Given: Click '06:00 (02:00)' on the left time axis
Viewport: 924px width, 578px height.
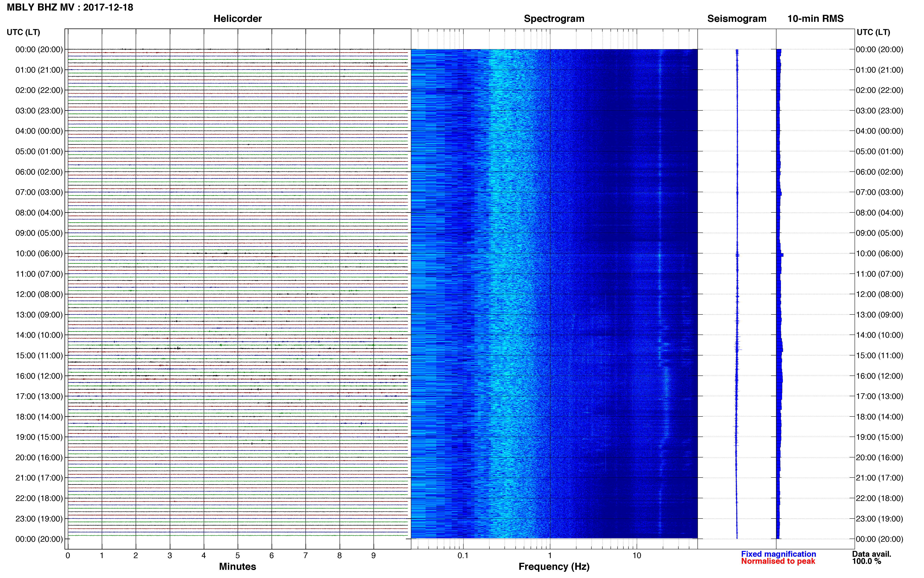Looking at the screenshot, I should [39, 172].
